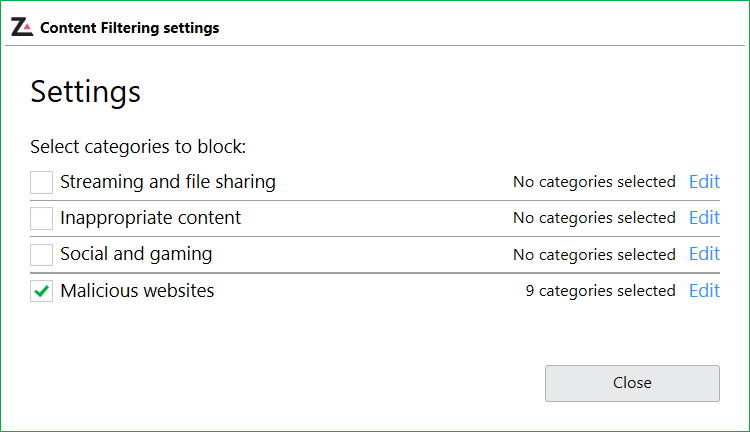Check the Social and gaming box
The image size is (750, 432).
(41, 254)
